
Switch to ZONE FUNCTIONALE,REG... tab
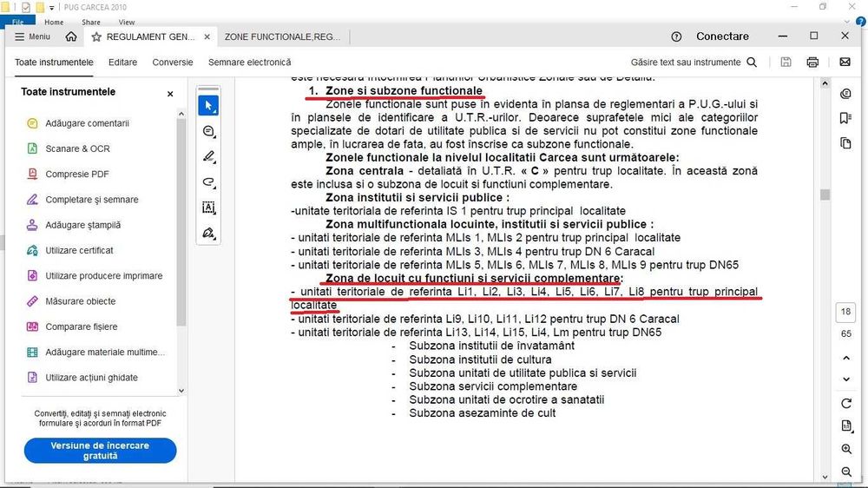click(x=282, y=36)
